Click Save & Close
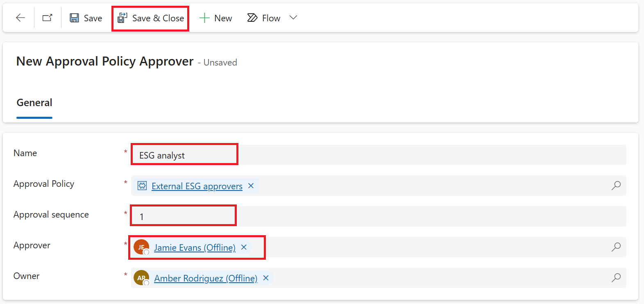 151,18
